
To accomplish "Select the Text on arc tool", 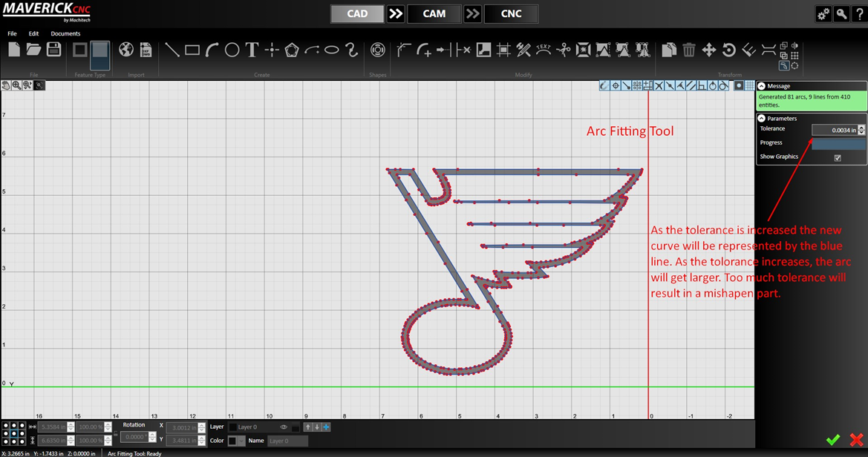I will coord(544,50).
